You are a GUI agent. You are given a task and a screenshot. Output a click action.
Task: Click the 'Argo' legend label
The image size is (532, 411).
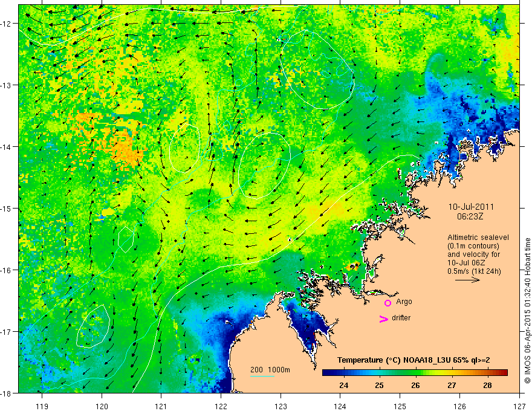(404, 302)
